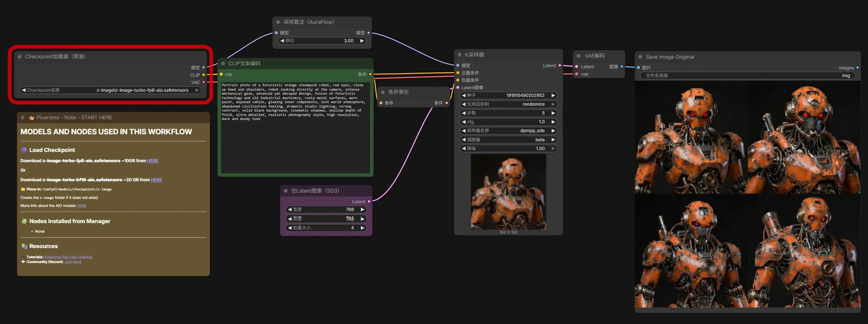Click the images output port on Save Image Original

pos(857,68)
